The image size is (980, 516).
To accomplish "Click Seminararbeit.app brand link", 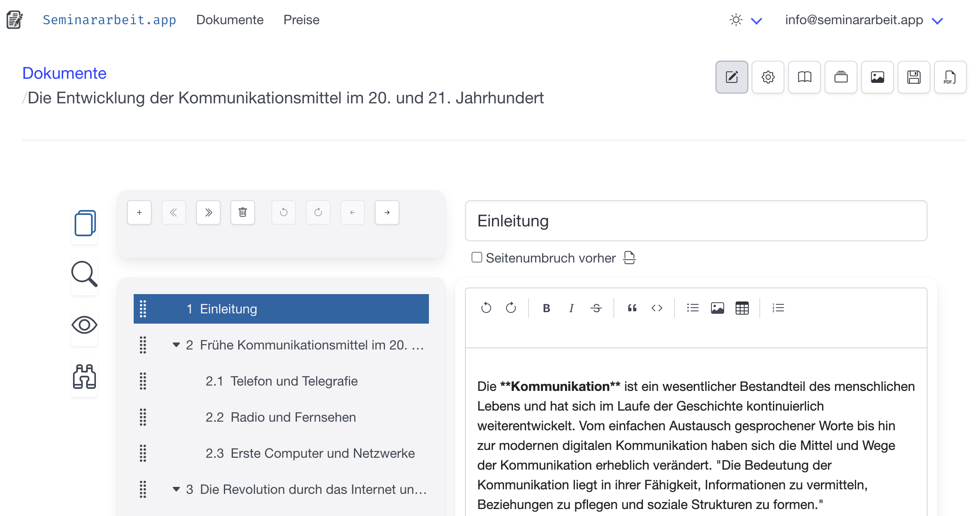I will pos(109,20).
